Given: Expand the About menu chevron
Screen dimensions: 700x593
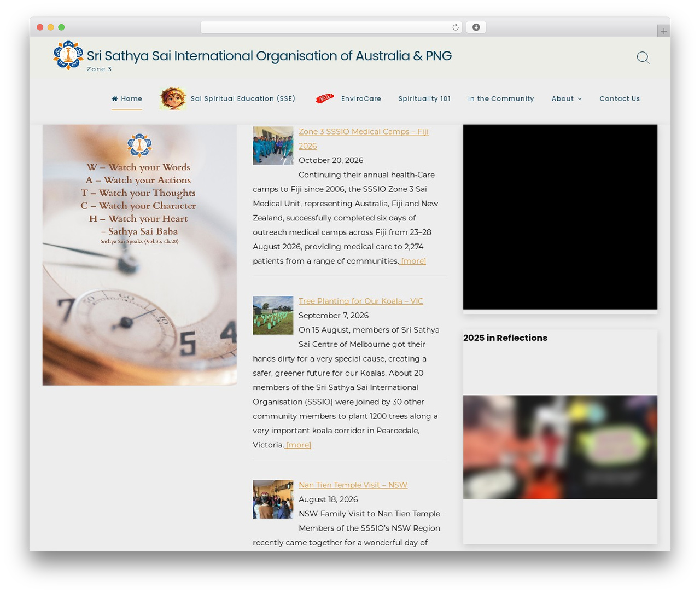Looking at the screenshot, I should pyautogui.click(x=580, y=99).
